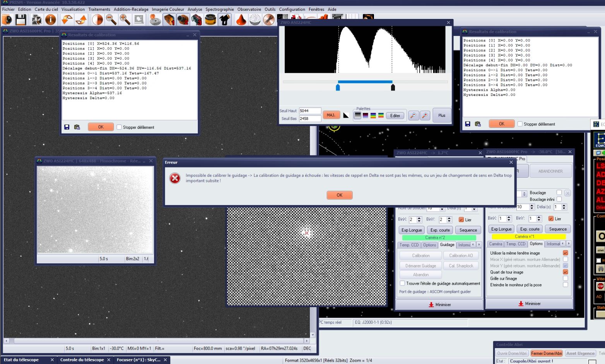
Task: Select the grayscale palette swatch
Action: tap(358, 116)
